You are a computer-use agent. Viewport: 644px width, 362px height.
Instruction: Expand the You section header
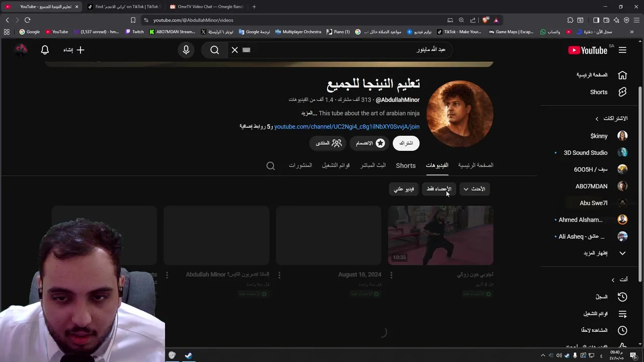click(x=619, y=280)
